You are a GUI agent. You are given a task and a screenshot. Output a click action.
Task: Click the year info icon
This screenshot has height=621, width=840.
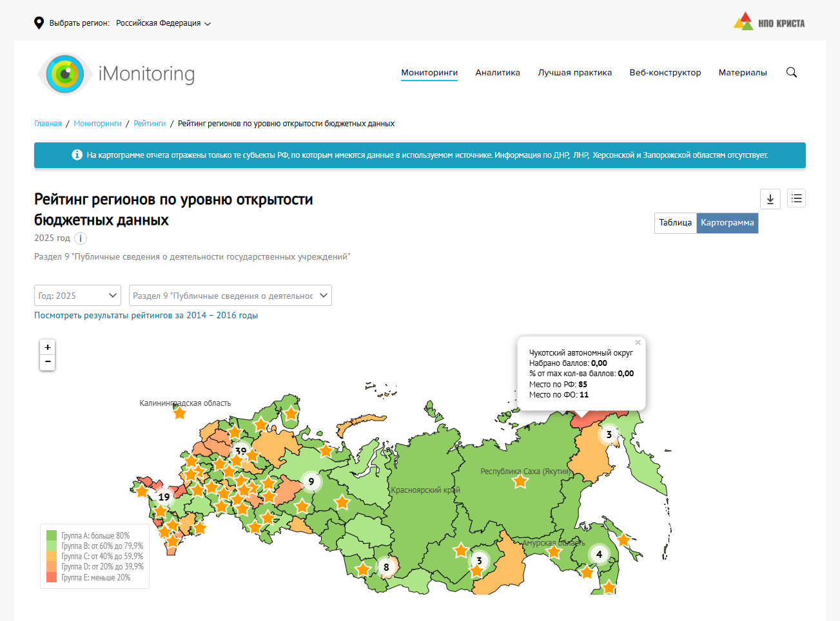pos(80,238)
